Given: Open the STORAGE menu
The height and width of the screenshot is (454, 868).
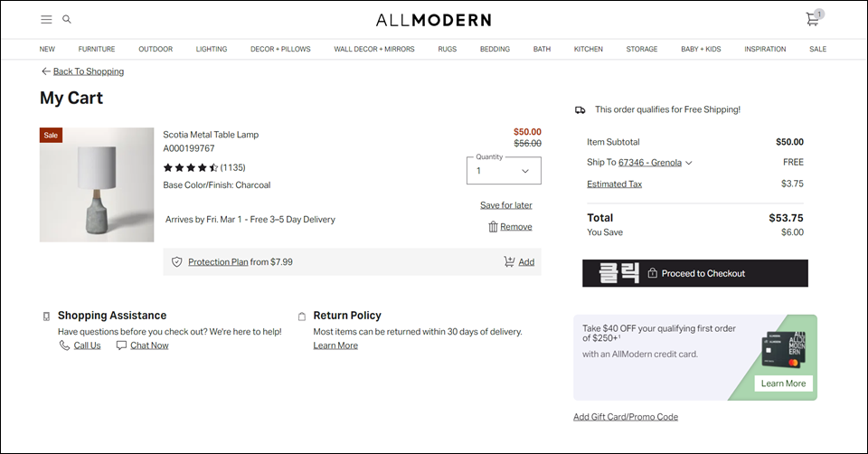Looking at the screenshot, I should pos(642,49).
